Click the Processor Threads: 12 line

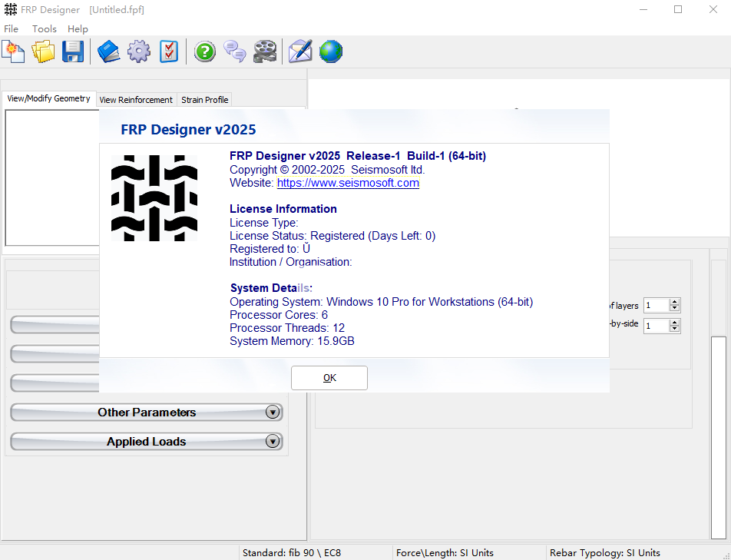point(287,328)
